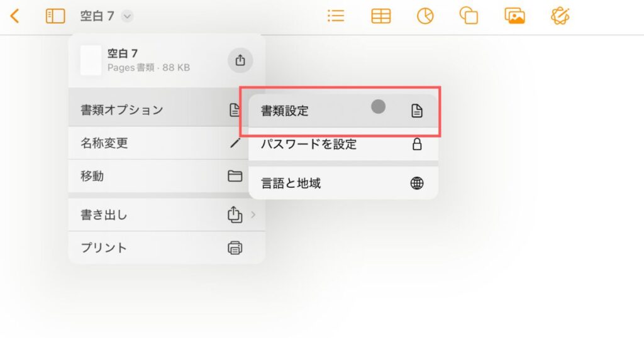Select プリント to print the document
Image resolution: width=644 pixels, height=338 pixels.
click(167, 248)
